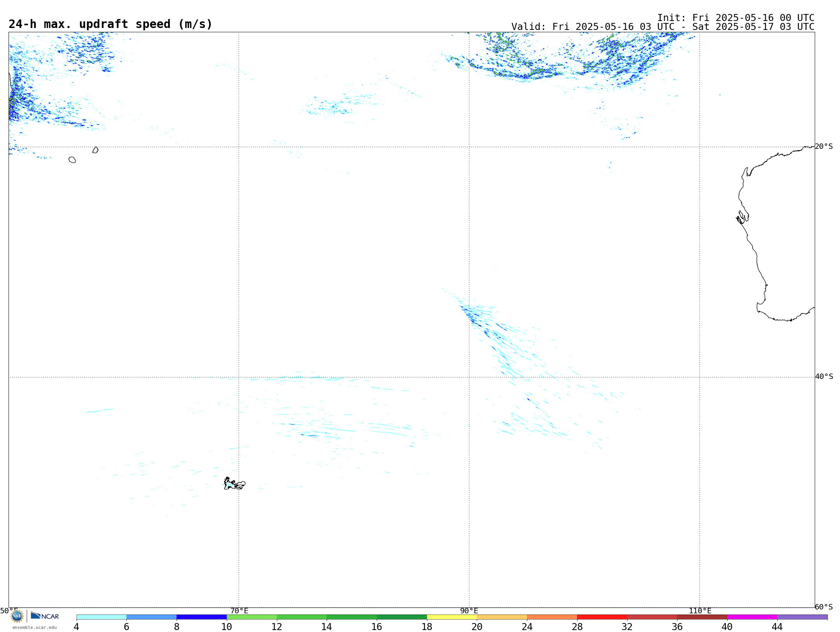Screen dimensions: 840x632
Task: Click the NCAR logo
Action: pos(45,616)
